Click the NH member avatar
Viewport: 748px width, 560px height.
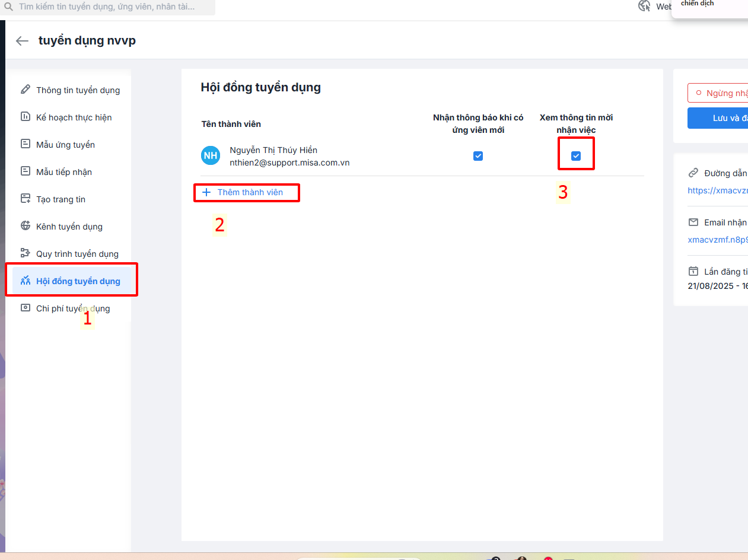point(211,156)
